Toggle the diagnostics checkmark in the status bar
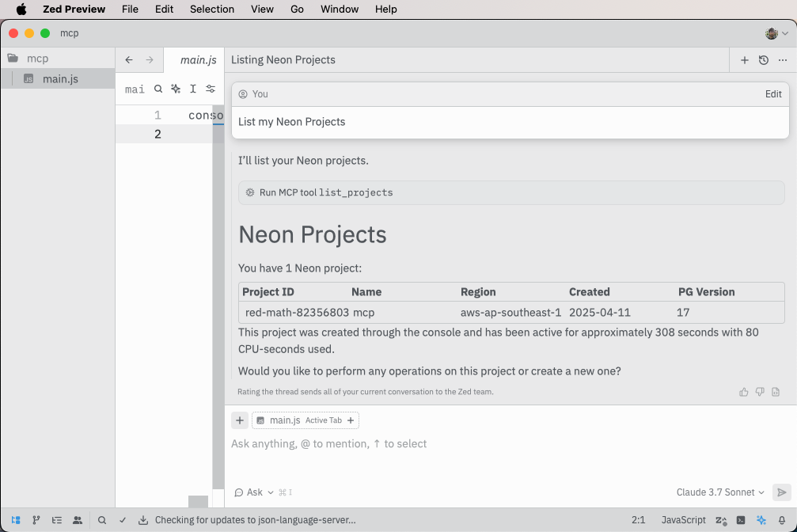Screen dimensions: 797x532 [121, 520]
